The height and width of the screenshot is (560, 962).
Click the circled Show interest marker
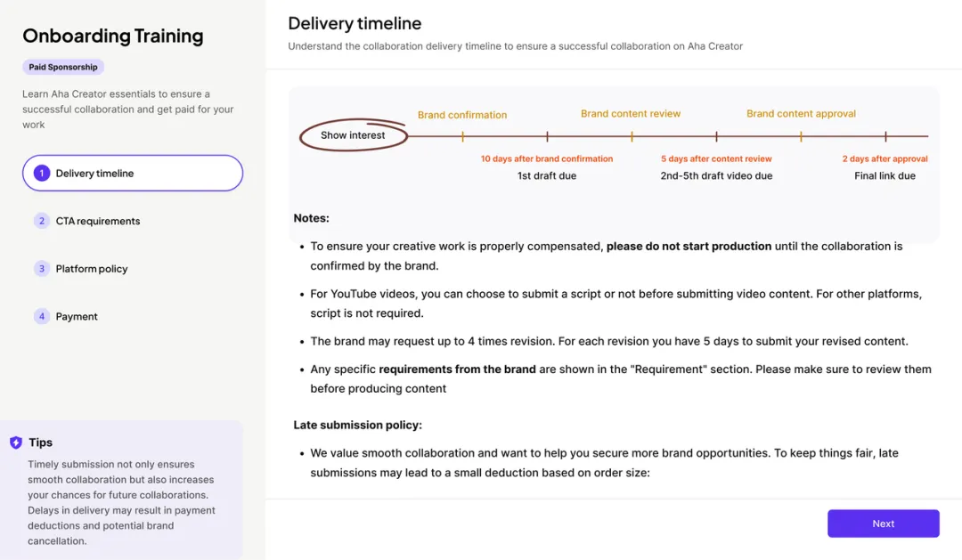pyautogui.click(x=354, y=135)
